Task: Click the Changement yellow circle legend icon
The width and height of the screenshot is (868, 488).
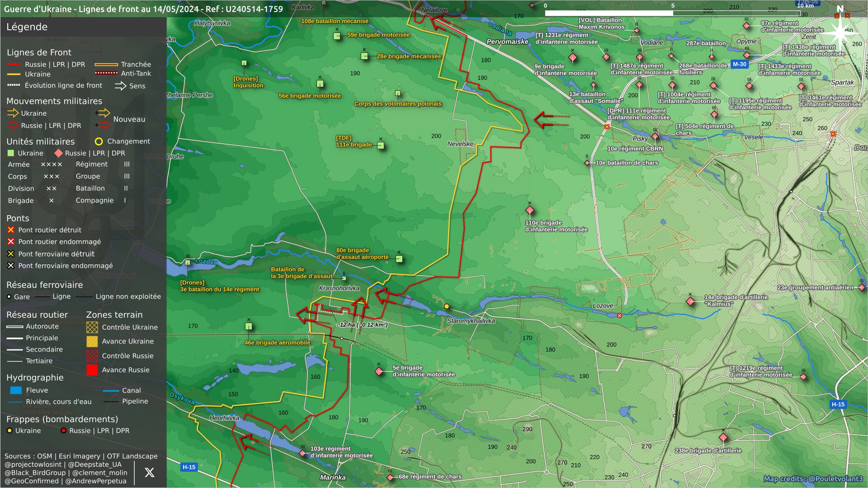Action: (x=99, y=141)
